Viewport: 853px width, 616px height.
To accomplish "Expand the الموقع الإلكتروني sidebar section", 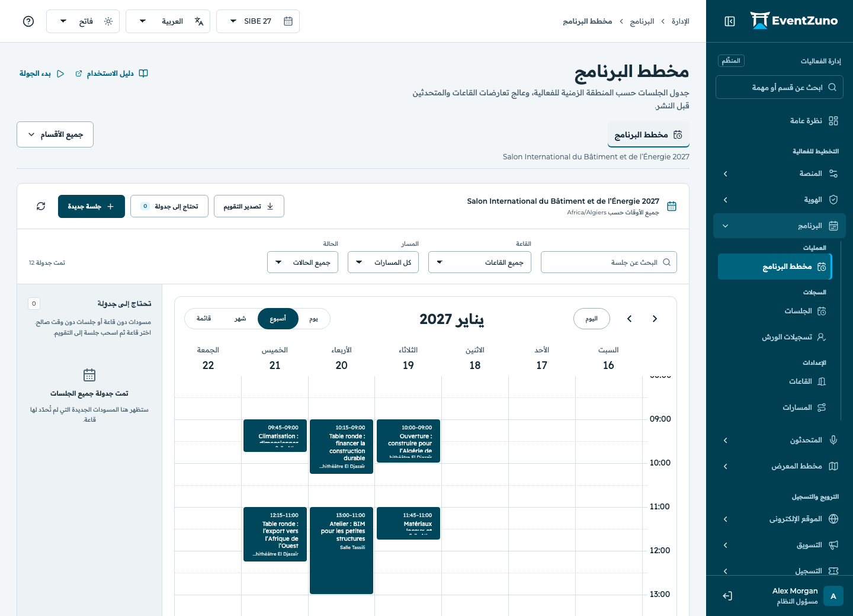I will 780,519.
